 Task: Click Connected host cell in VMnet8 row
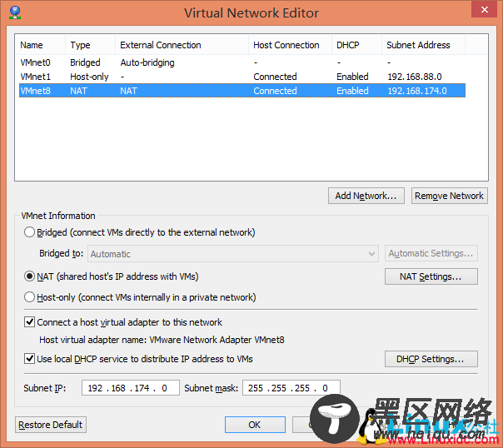[275, 91]
